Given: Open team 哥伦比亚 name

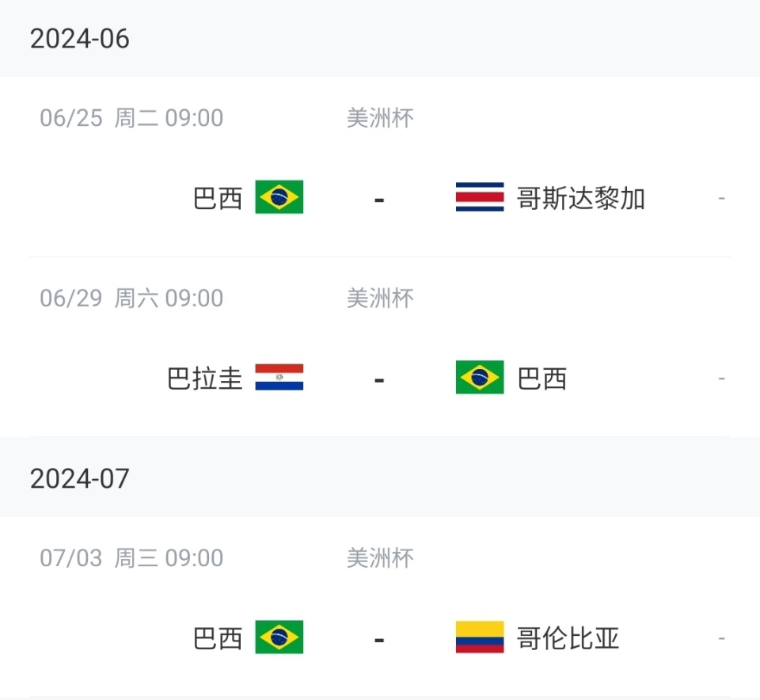Looking at the screenshot, I should (568, 638).
